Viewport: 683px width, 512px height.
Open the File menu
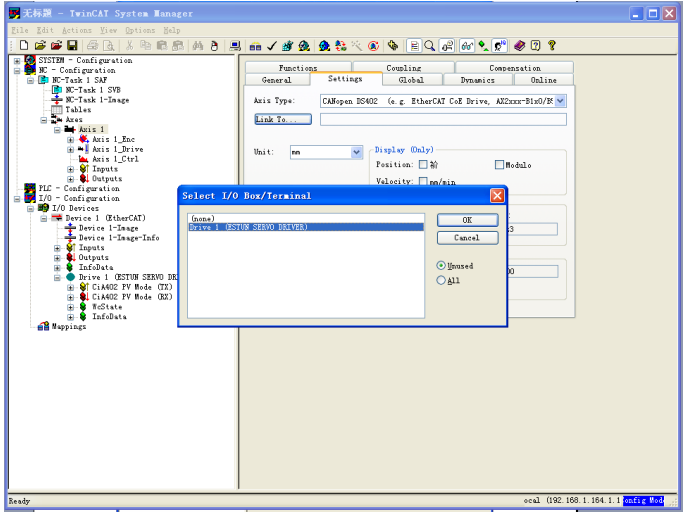20,30
